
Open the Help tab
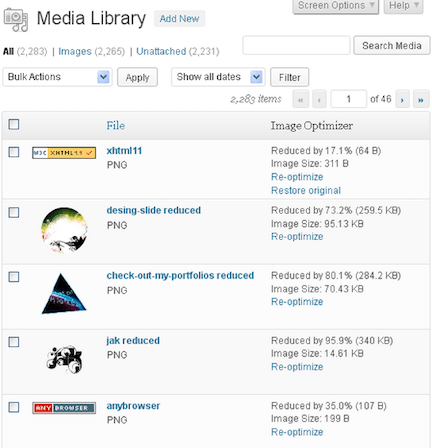[404, 6]
